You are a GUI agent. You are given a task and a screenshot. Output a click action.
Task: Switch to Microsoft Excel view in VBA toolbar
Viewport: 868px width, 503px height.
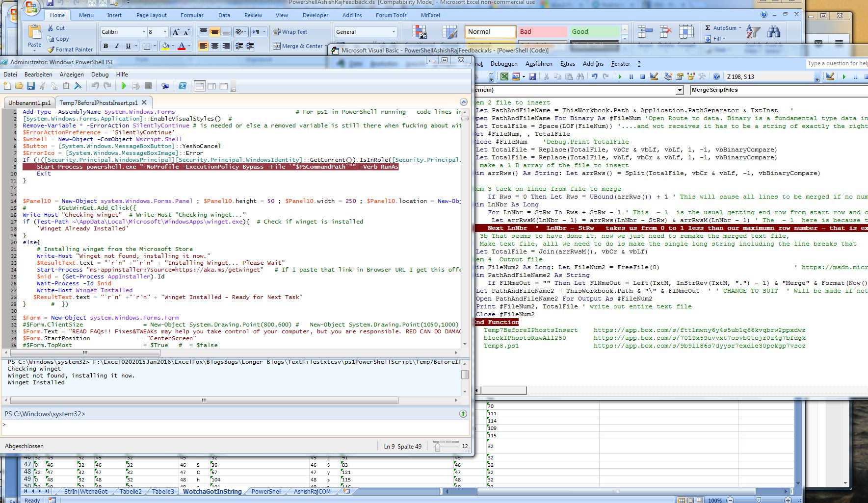[504, 76]
